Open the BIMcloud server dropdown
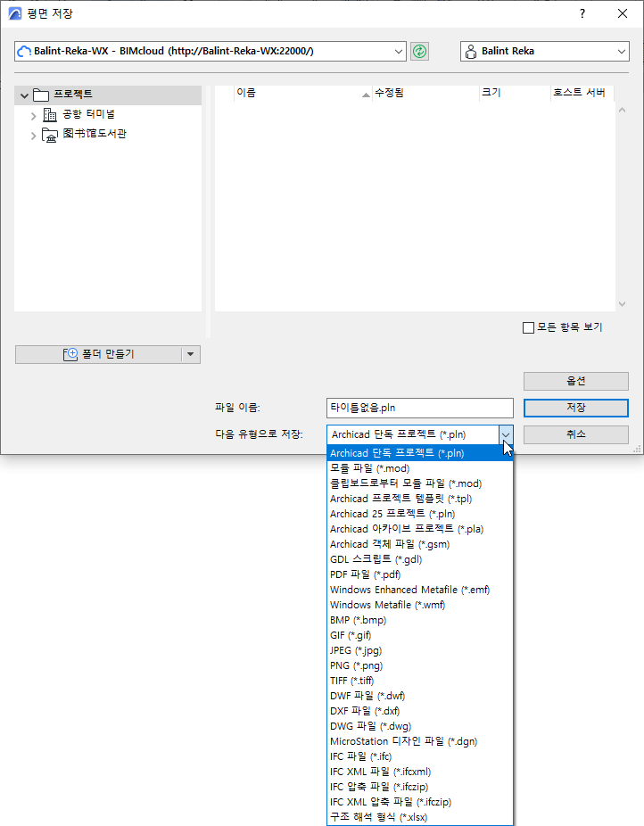Viewport: 644px width, 826px height. 399,51
